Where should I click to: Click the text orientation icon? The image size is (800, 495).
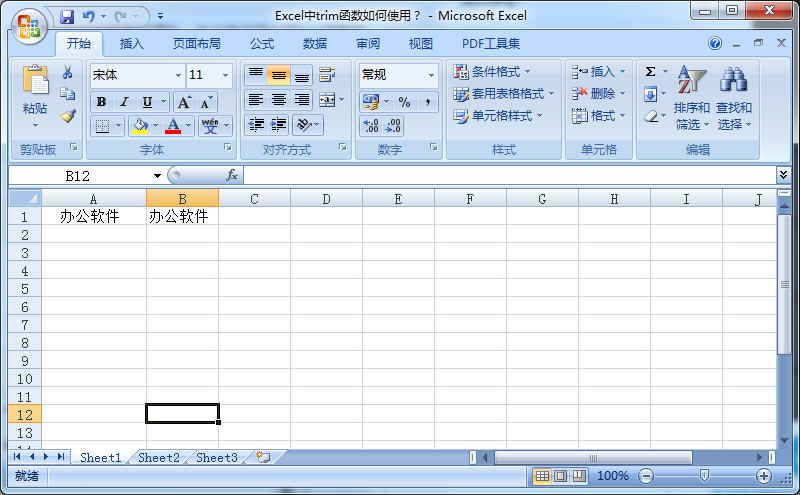click(305, 125)
